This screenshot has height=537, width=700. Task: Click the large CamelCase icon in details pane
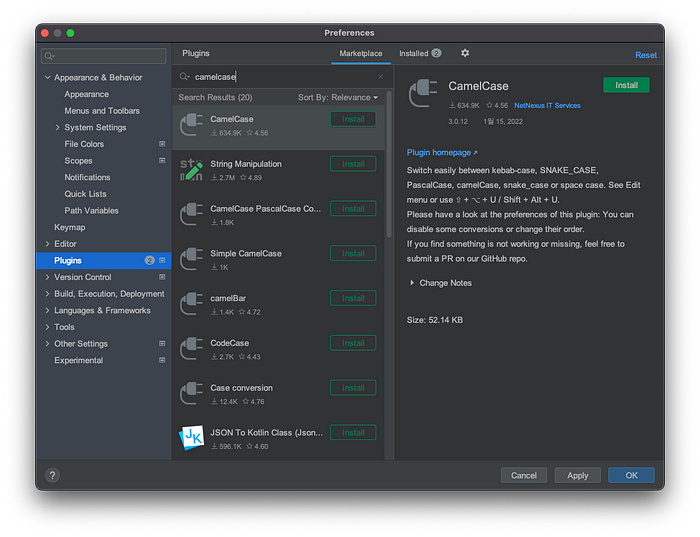423,93
